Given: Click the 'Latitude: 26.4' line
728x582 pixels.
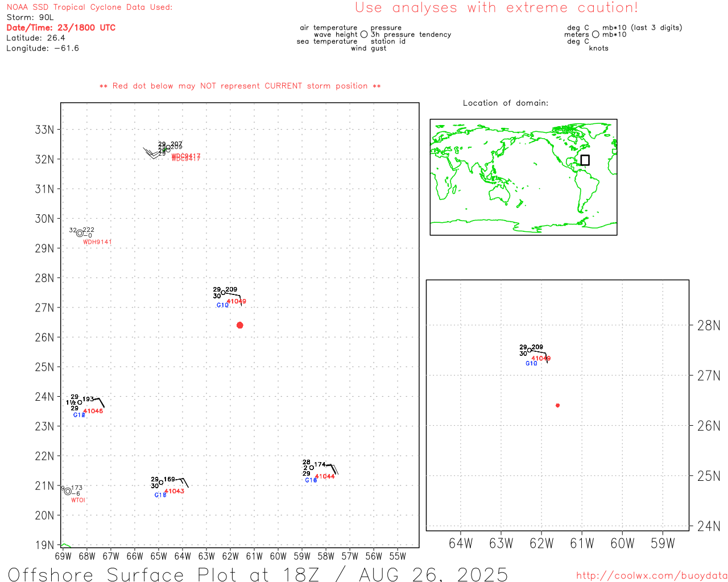Looking at the screenshot, I should [36, 38].
